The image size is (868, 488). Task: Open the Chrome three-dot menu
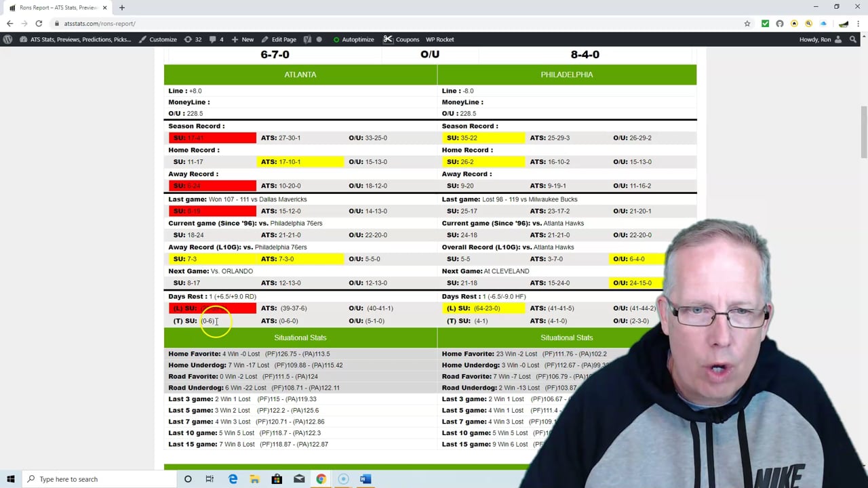859,24
